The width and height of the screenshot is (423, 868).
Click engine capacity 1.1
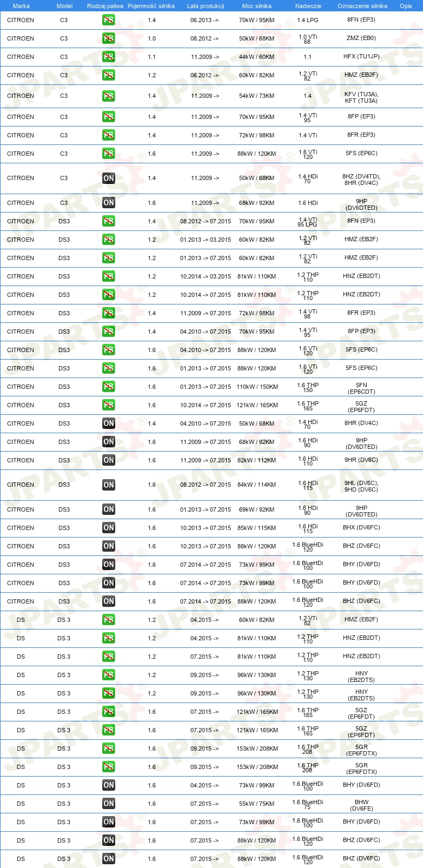152,57
